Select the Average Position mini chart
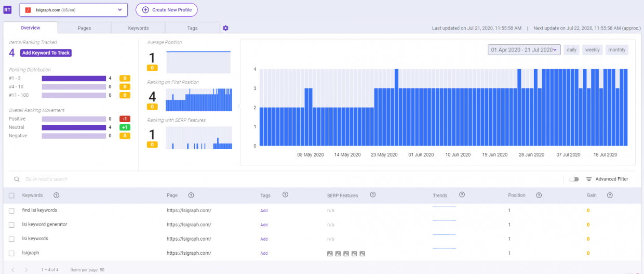Screen dimensions: 644x274 199,62
